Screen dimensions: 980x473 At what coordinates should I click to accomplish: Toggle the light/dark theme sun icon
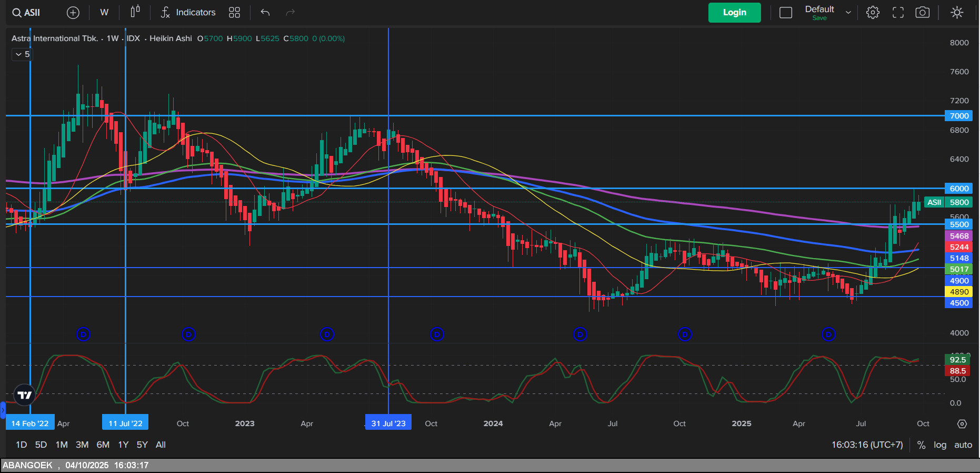click(x=957, y=13)
